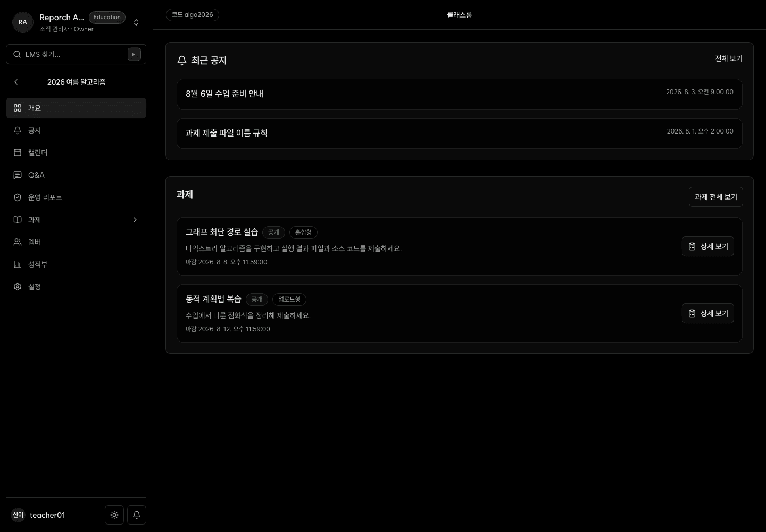Screen dimensions: 766x532
Task: Click the search magnifier icon
Action: (17, 54)
